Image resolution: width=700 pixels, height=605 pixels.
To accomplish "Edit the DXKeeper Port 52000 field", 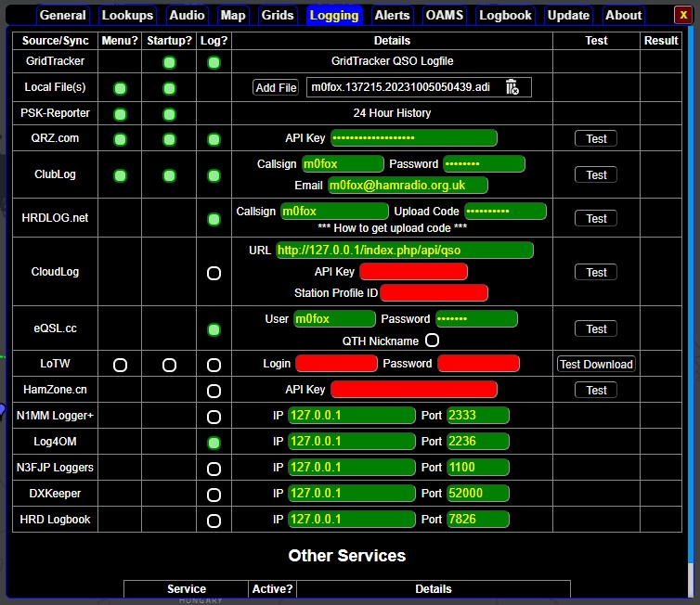I will [478, 493].
